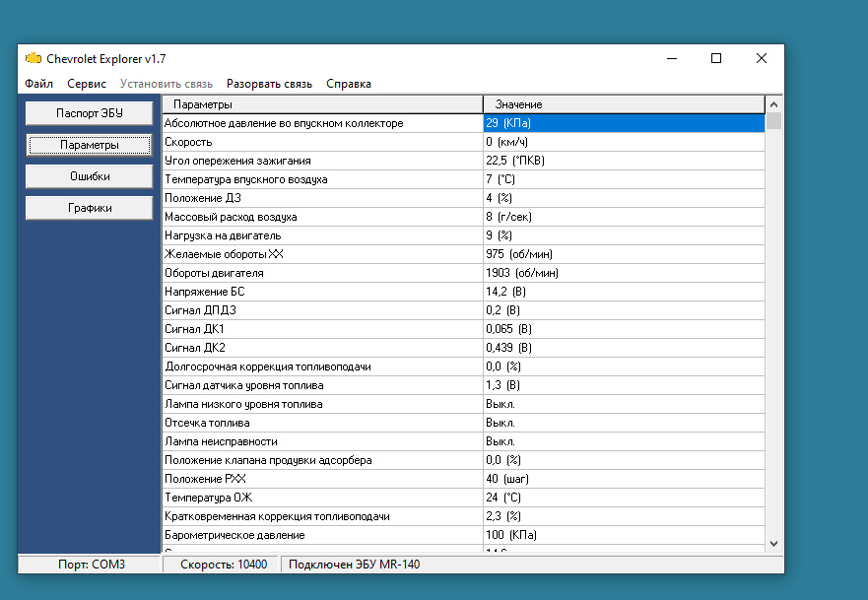Open the Графики charts view
868x600 pixels.
point(89,208)
